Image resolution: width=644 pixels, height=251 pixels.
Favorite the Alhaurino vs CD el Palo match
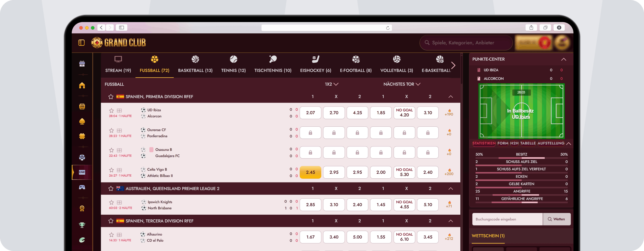[111, 235]
